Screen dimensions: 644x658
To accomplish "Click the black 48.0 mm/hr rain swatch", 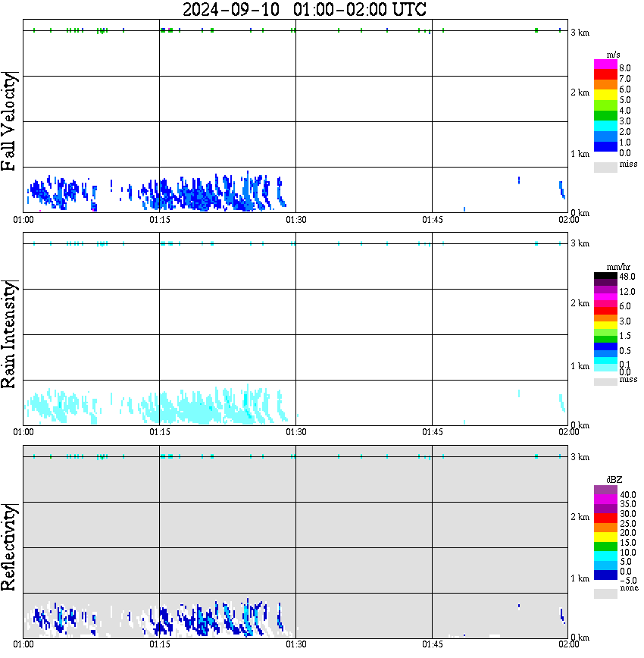I will click(x=605, y=276).
